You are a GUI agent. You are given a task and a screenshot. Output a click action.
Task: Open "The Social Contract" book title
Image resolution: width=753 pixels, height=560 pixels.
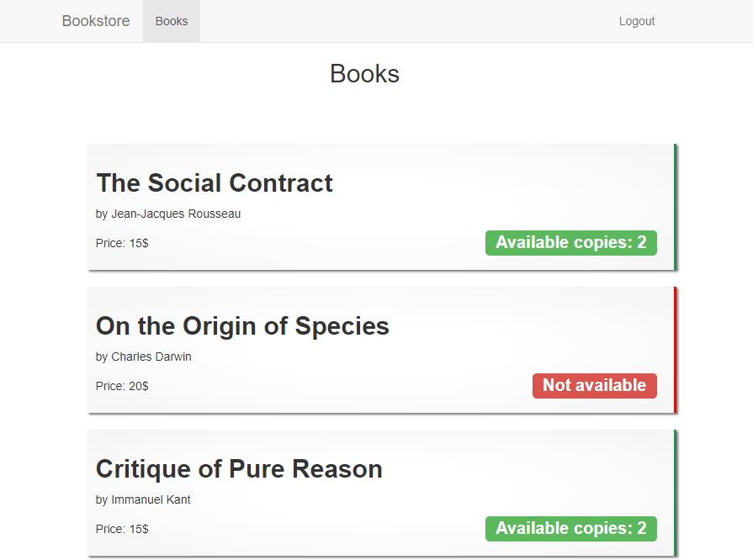pos(214,182)
